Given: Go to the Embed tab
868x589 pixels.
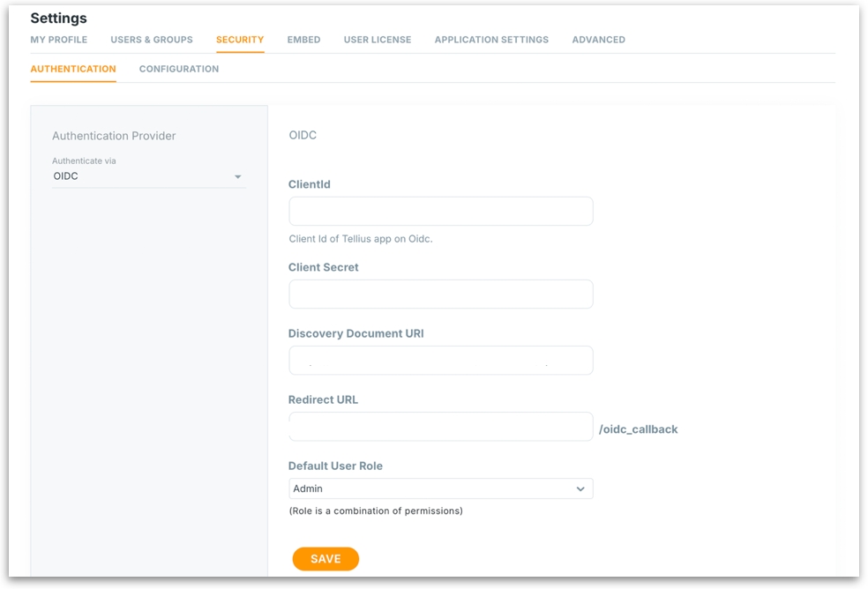Looking at the screenshot, I should click(303, 40).
